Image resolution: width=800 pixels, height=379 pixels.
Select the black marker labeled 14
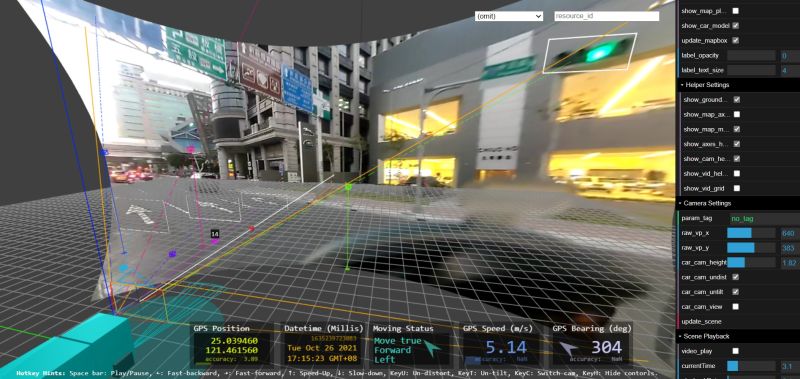[215, 234]
